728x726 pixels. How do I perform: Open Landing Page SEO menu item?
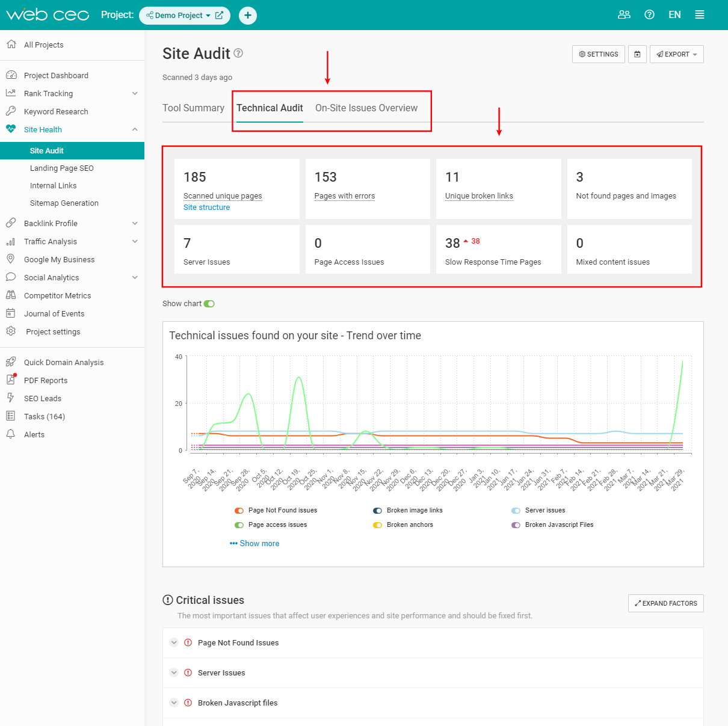click(62, 168)
